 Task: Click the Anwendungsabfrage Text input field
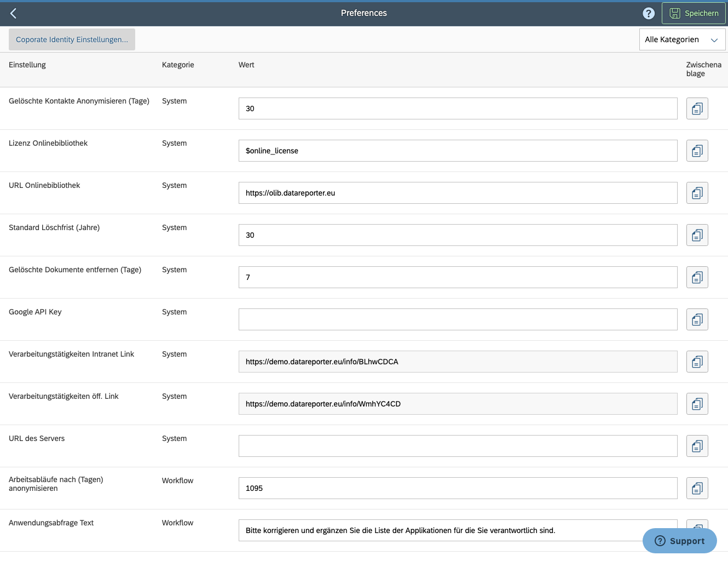tap(458, 530)
